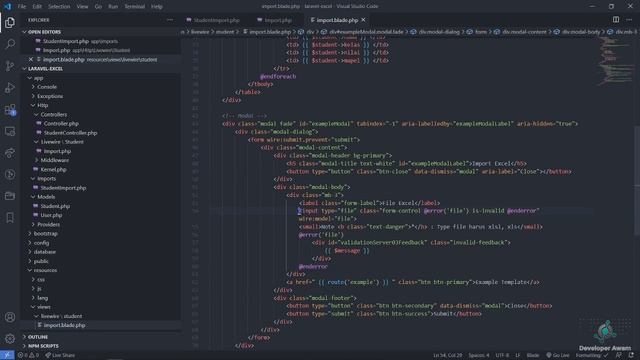Click the remote window indicator in status bar
640x360 pixels.
coord(7,355)
